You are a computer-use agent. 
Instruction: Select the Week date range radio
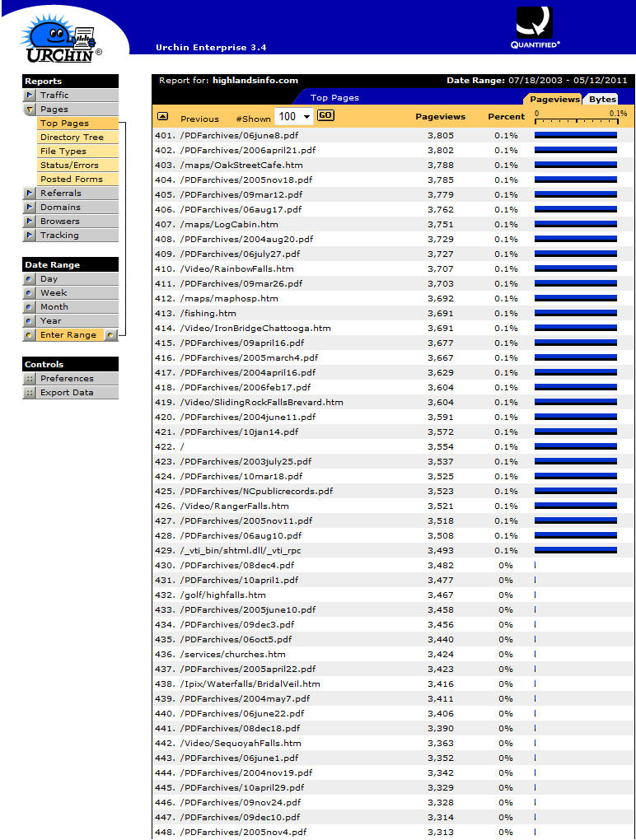click(30, 293)
